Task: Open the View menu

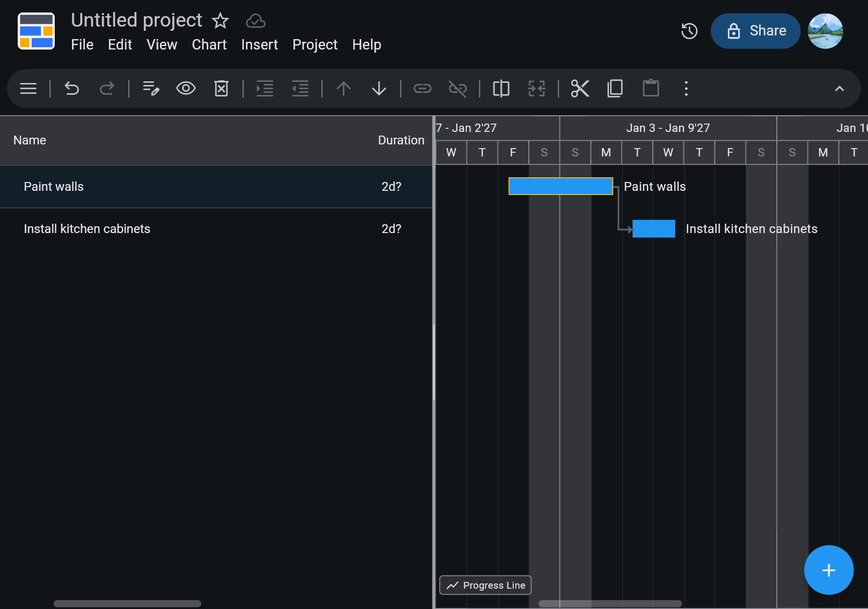Action: click(162, 45)
